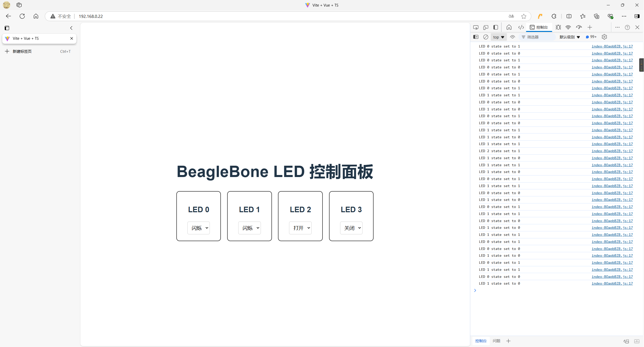Open DevTools customize menu ellipsis

(617, 27)
